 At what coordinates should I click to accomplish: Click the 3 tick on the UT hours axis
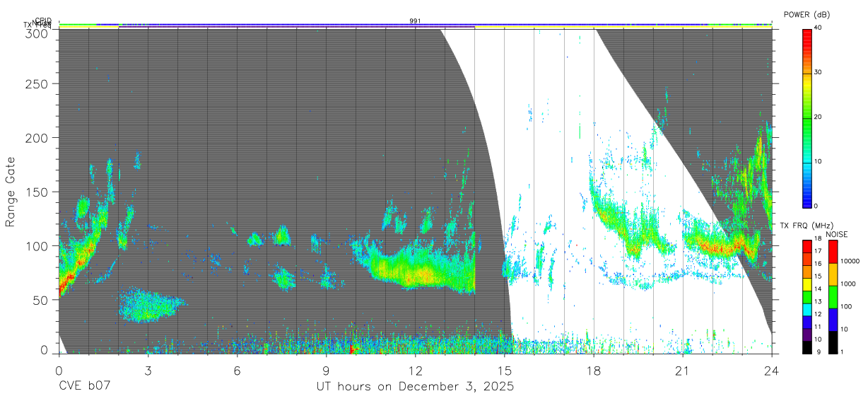click(148, 371)
